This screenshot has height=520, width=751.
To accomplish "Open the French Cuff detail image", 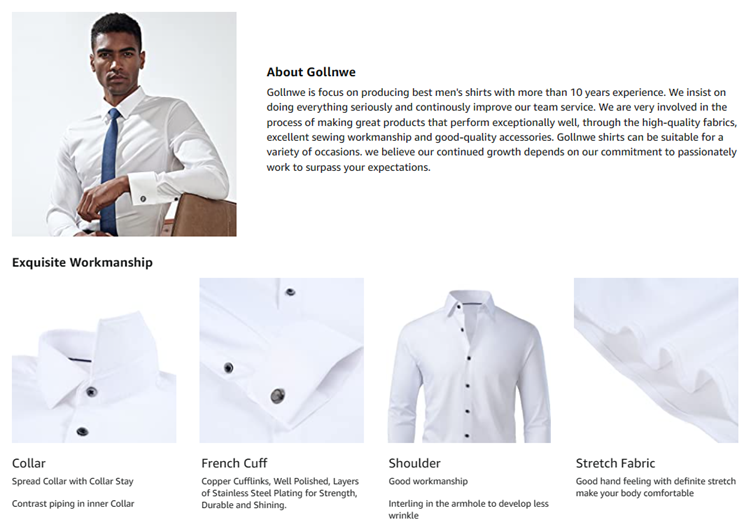I will coord(282,360).
